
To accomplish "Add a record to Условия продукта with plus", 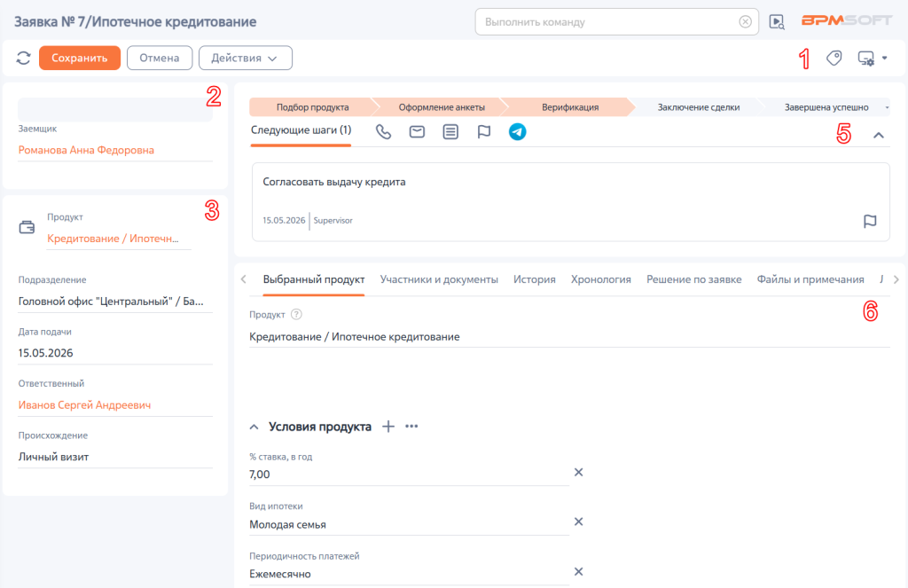I will [x=388, y=427].
